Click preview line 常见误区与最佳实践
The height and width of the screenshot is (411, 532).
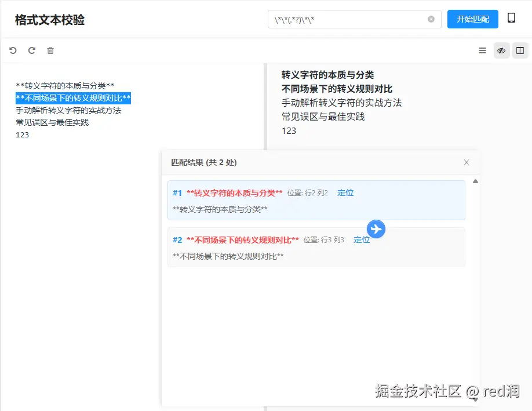323,117
